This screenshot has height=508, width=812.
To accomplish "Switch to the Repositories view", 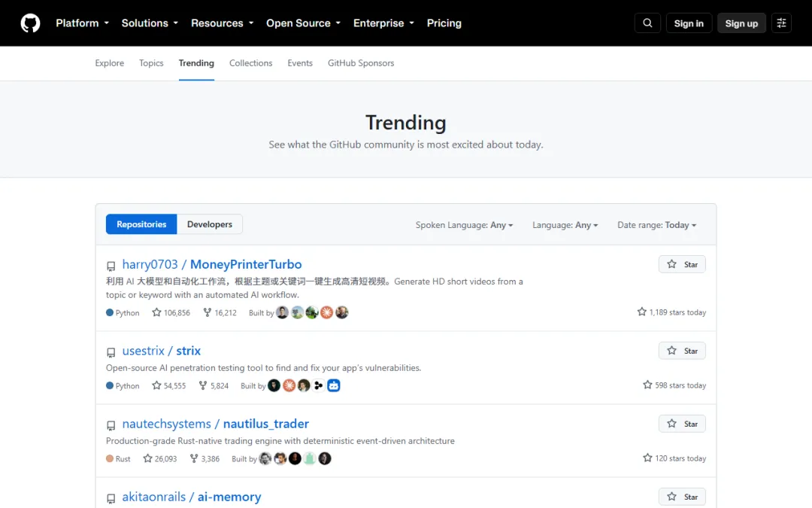I will pyautogui.click(x=141, y=224).
